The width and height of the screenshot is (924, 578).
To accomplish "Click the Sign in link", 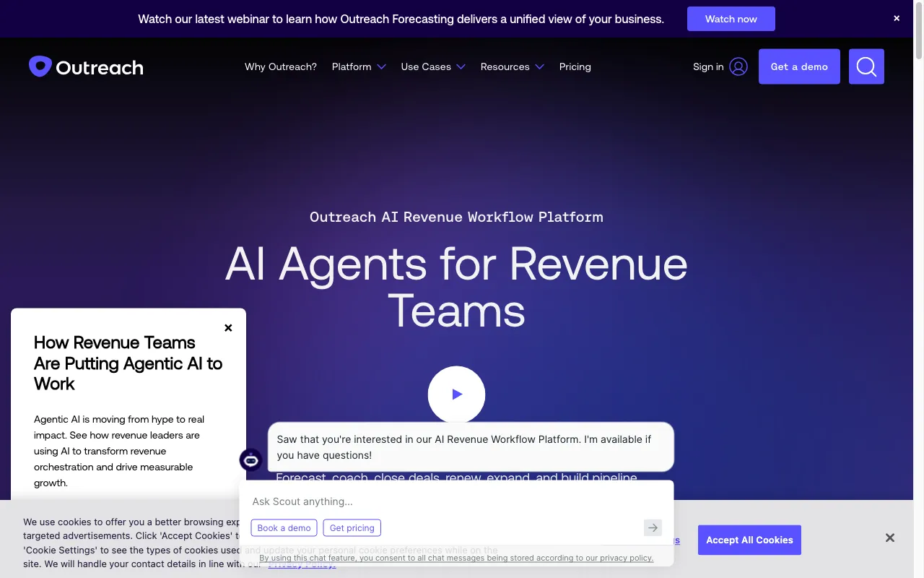I will (x=708, y=66).
